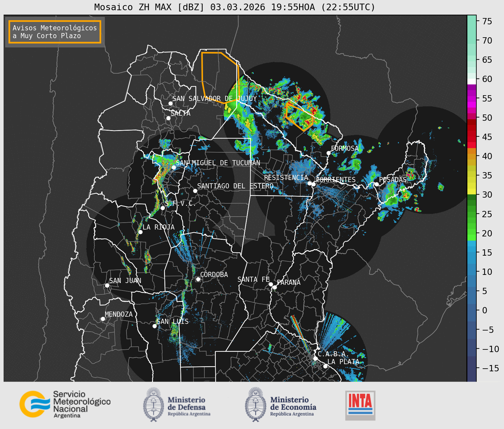Click the San Luis city marker dot

point(154,326)
